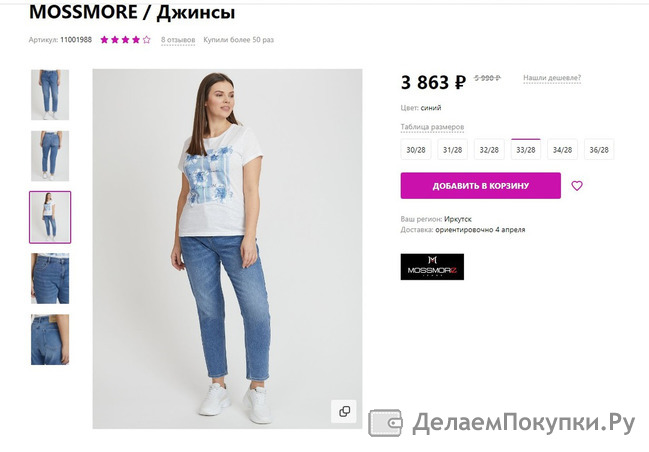
Task: Open the Таблица размеров size chart
Action: click(x=432, y=127)
